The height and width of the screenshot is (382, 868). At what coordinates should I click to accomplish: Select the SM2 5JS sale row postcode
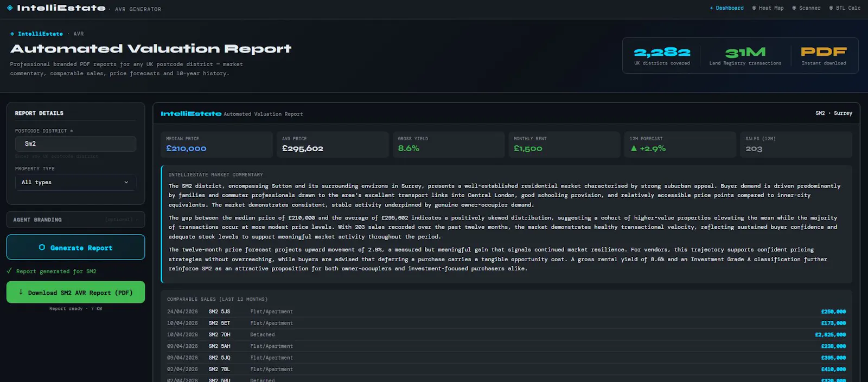pos(219,312)
